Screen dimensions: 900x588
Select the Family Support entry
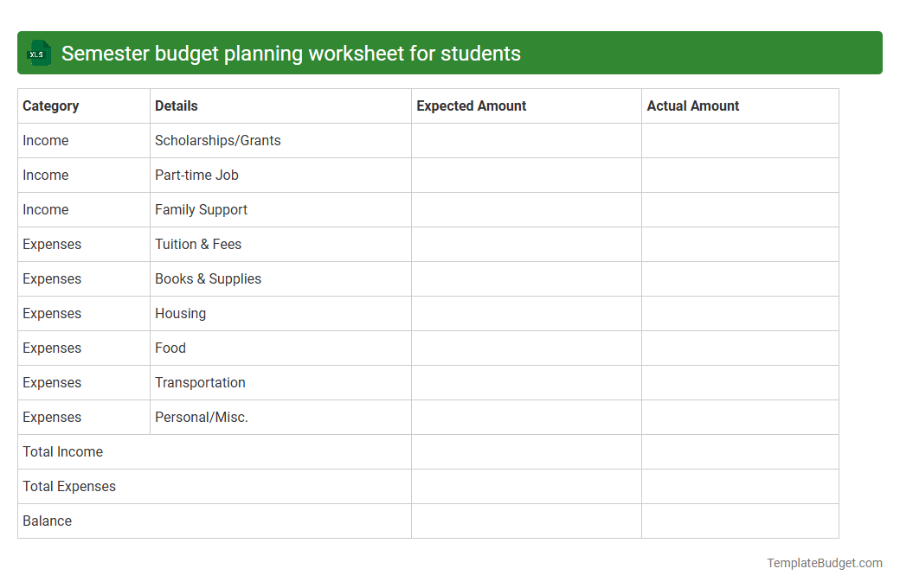[201, 209]
